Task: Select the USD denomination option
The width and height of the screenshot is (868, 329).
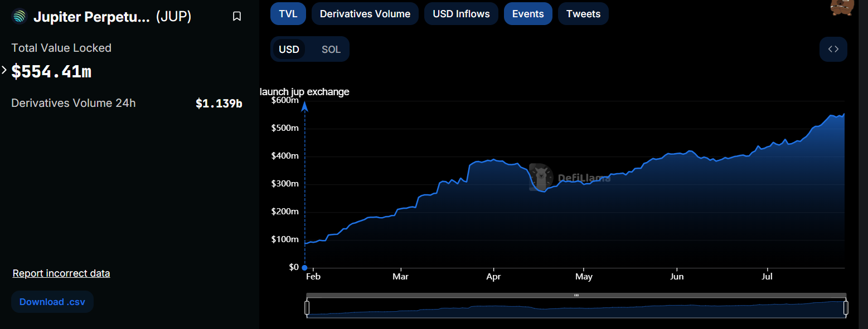Action: pos(289,50)
